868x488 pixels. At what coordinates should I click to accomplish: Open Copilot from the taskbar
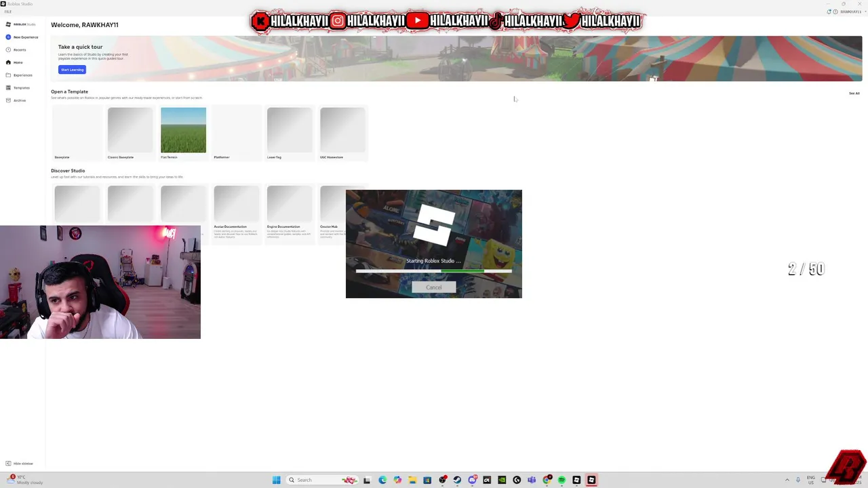tap(397, 480)
